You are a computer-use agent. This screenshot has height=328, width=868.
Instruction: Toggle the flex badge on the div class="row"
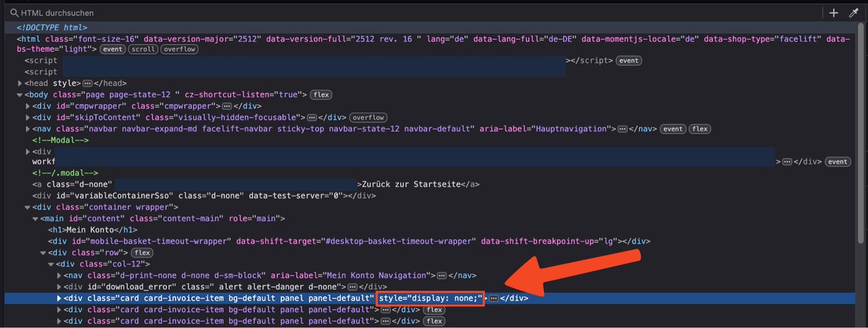click(x=142, y=253)
